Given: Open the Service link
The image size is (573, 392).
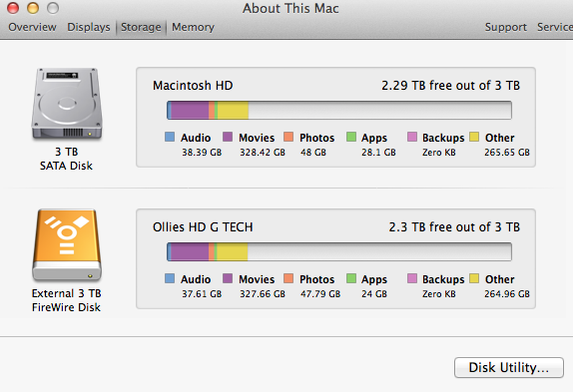Looking at the screenshot, I should [555, 27].
